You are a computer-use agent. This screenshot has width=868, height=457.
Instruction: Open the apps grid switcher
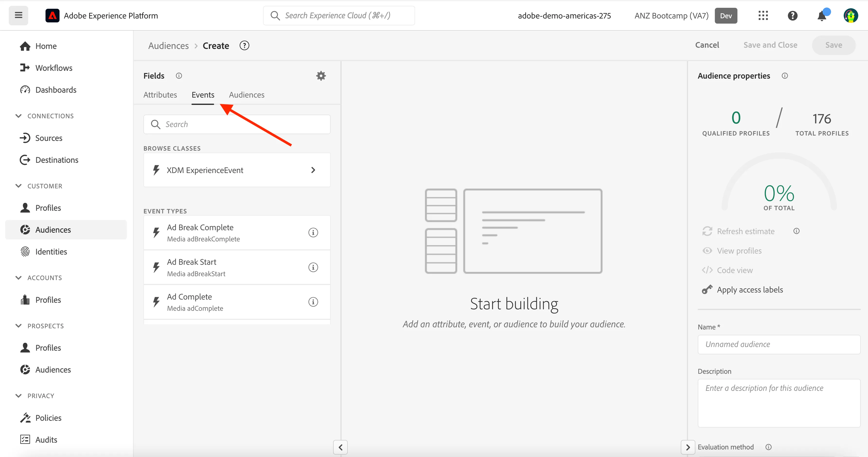[x=763, y=16]
